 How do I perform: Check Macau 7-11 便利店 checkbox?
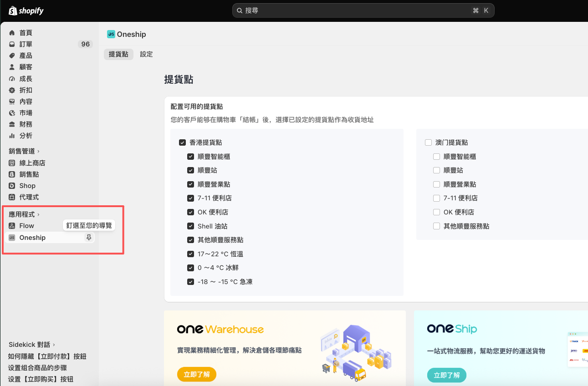pyautogui.click(x=436, y=198)
